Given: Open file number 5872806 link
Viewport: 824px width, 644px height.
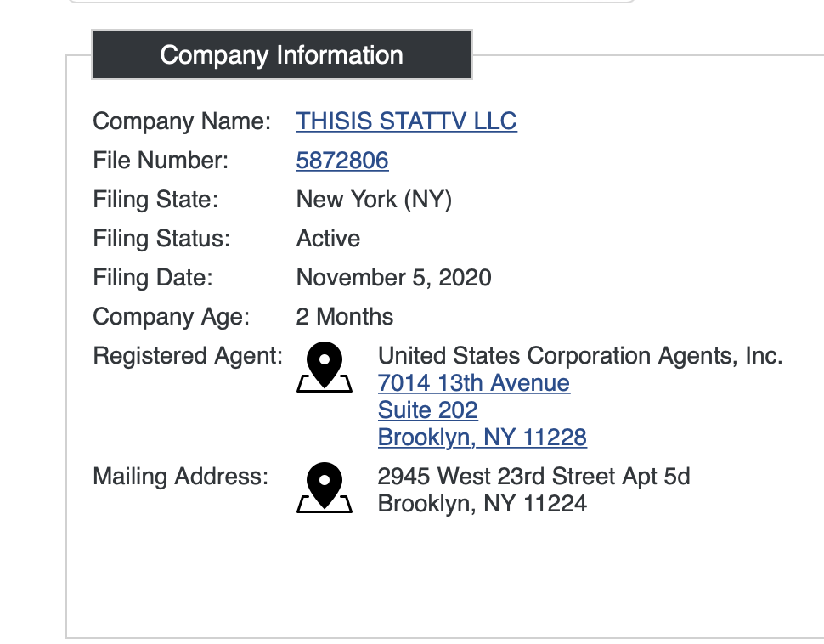Looking at the screenshot, I should point(342,161).
